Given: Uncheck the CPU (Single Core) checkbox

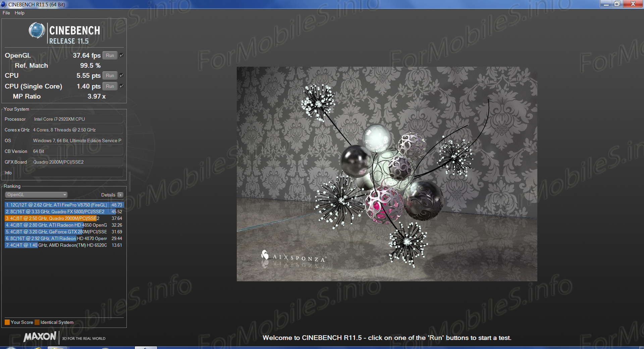Looking at the screenshot, I should tap(121, 86).
